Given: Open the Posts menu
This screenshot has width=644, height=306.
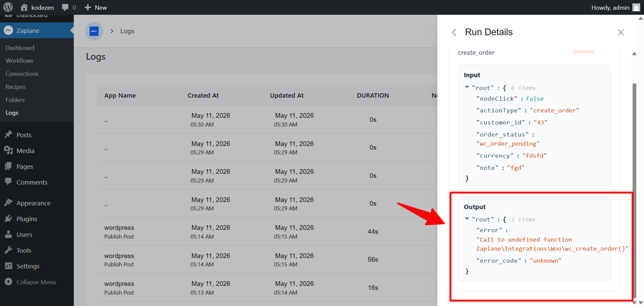Looking at the screenshot, I should (24, 135).
